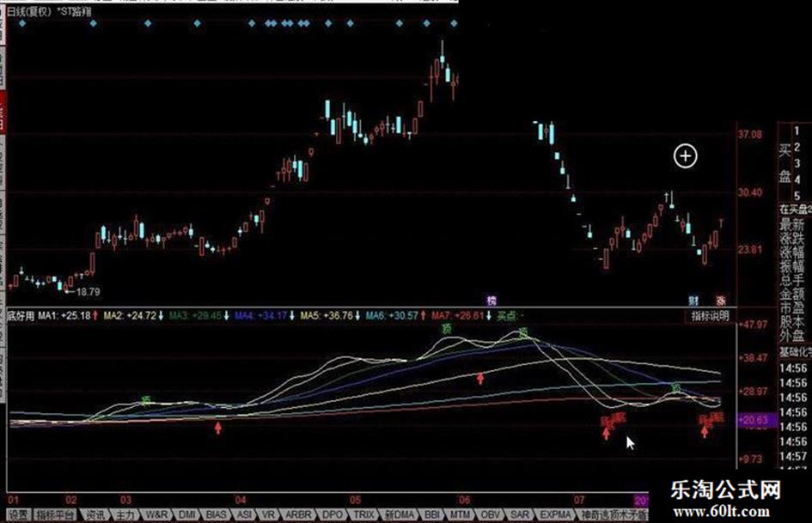This screenshot has height=523, width=812.
Task: Click the purple marker icon below the chart
Action: coord(491,300)
